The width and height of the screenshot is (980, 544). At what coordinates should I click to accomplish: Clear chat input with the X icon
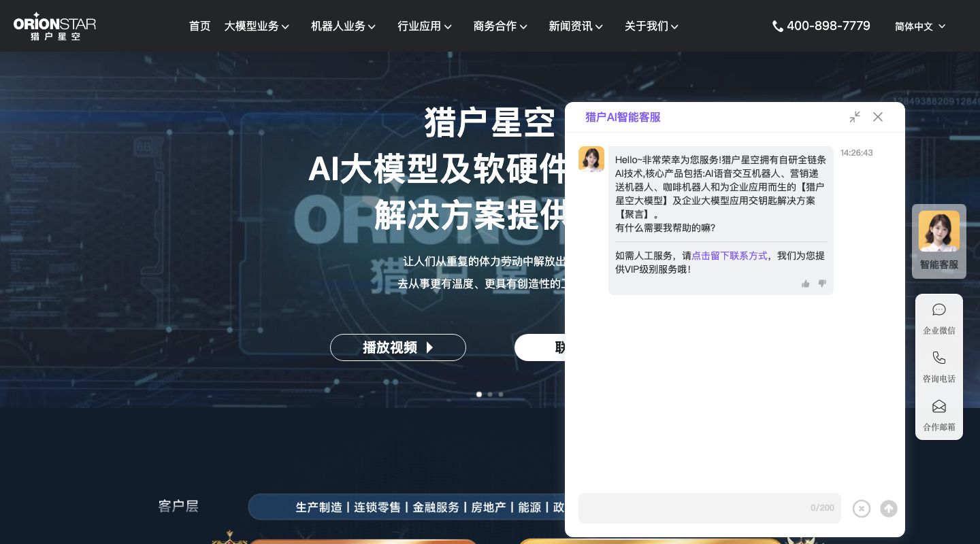(x=862, y=509)
